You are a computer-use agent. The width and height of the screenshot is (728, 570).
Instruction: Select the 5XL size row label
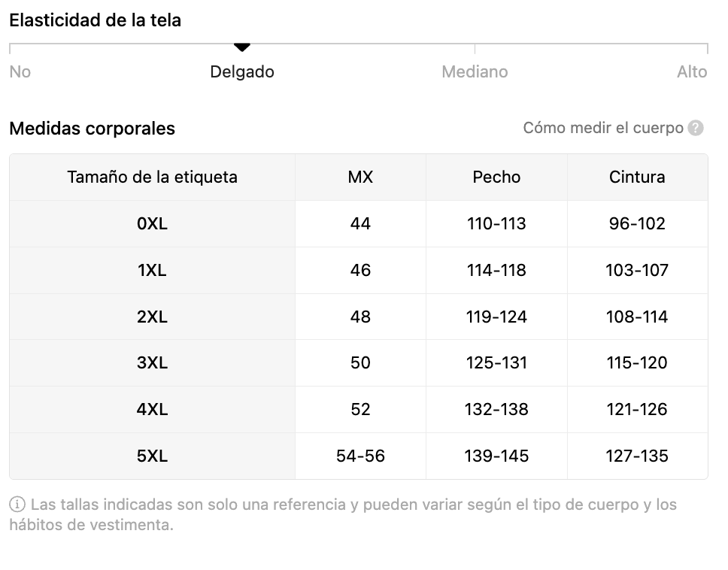pos(152,456)
